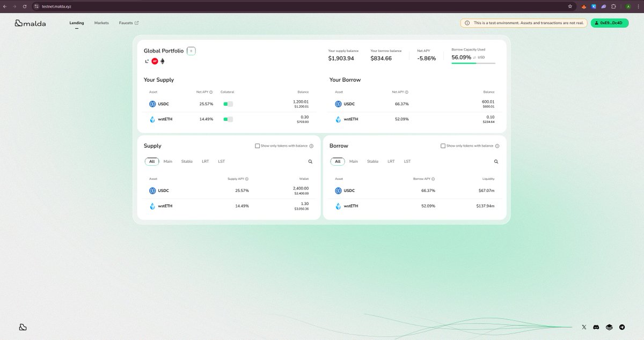This screenshot has width=644, height=340.
Task: Click the $137.94m liquidity value
Action: pos(485,206)
